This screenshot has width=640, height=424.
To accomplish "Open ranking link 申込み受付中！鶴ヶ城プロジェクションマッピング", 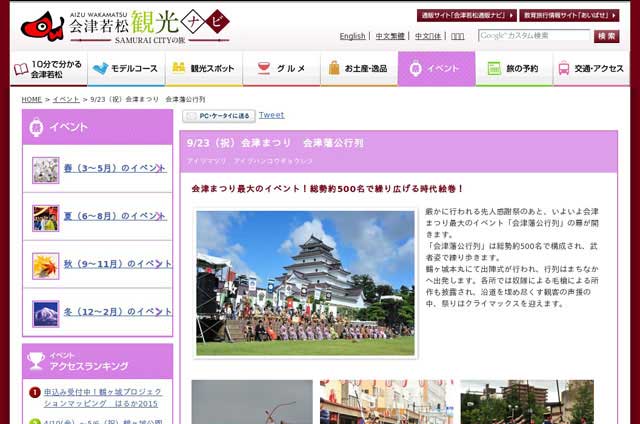I will point(102,398).
